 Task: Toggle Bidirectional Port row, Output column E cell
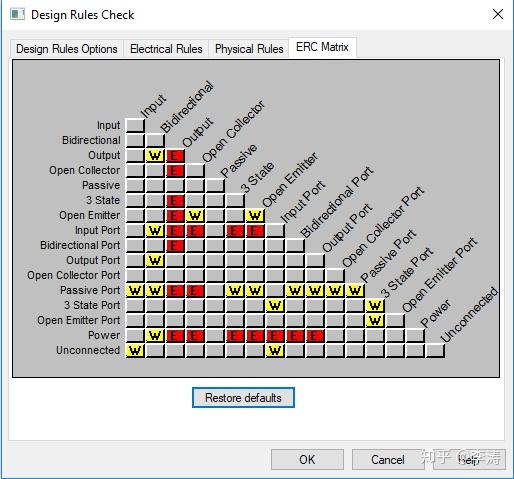click(x=175, y=246)
